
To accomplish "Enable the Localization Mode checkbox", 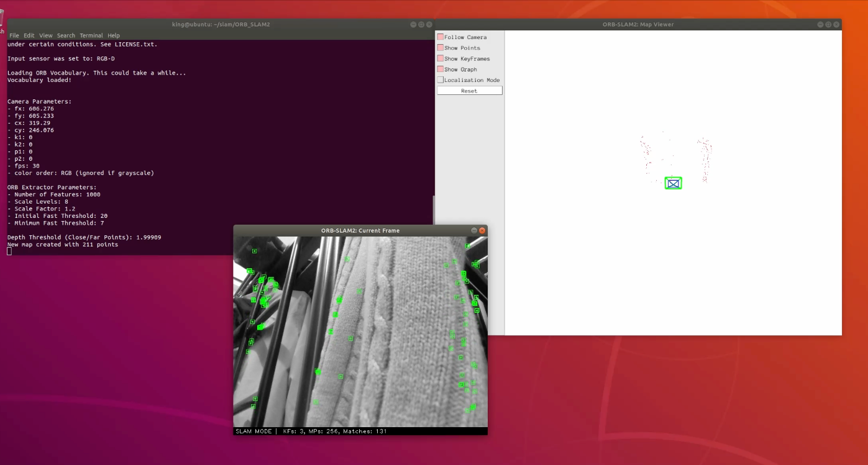I will (x=441, y=80).
